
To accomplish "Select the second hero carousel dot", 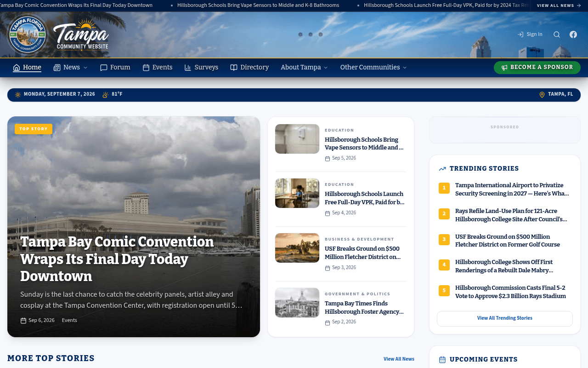I will (311, 34).
